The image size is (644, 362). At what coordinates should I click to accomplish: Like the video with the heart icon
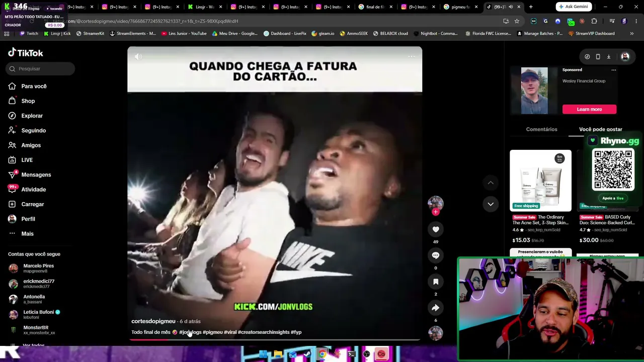pyautogui.click(x=436, y=229)
